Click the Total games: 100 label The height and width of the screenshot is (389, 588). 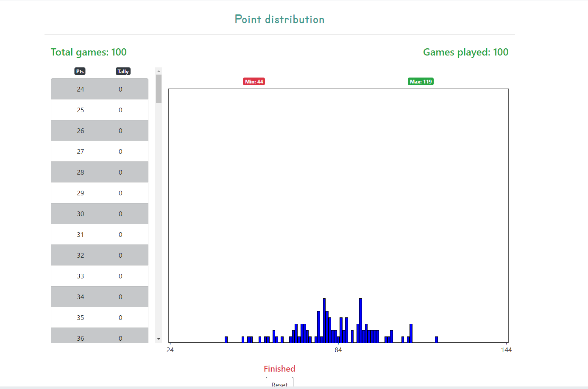point(89,52)
